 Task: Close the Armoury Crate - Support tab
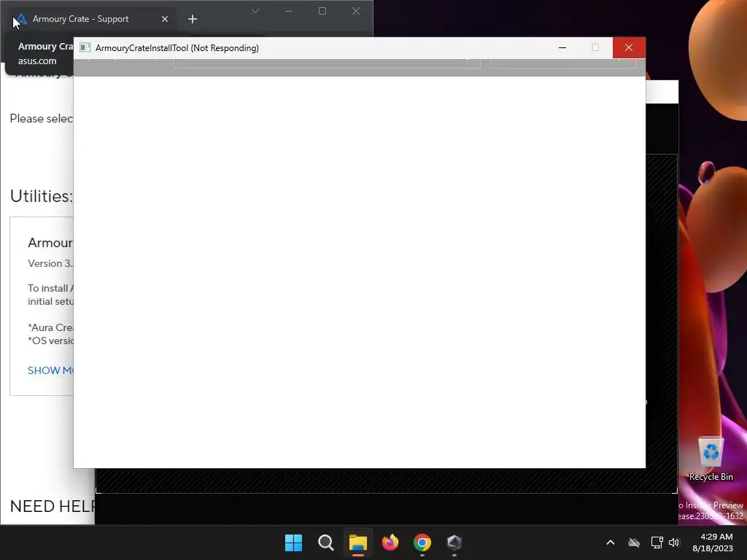(165, 19)
